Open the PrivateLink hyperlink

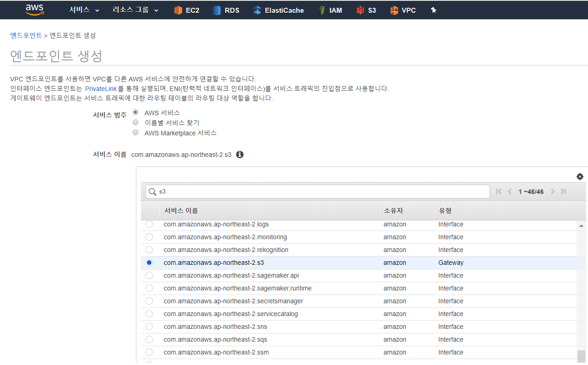(x=101, y=88)
